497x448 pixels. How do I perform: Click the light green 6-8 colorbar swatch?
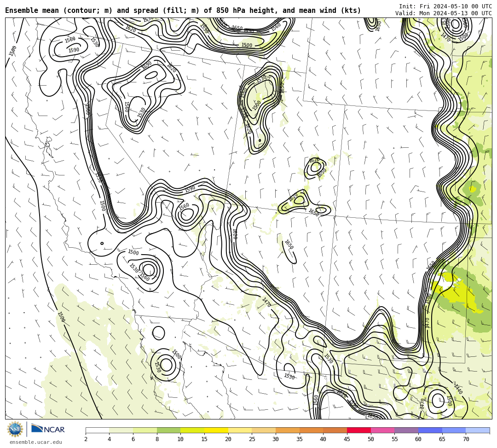coord(145,430)
